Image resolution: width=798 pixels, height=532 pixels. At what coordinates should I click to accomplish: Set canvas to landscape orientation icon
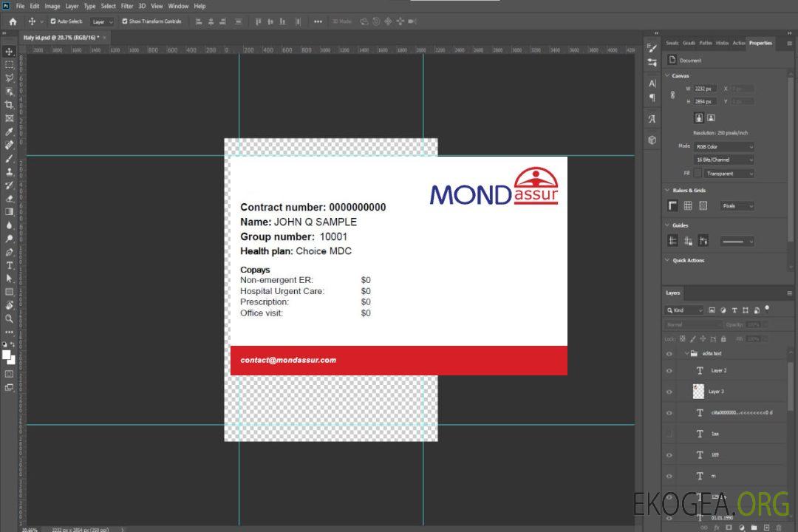[711, 117]
